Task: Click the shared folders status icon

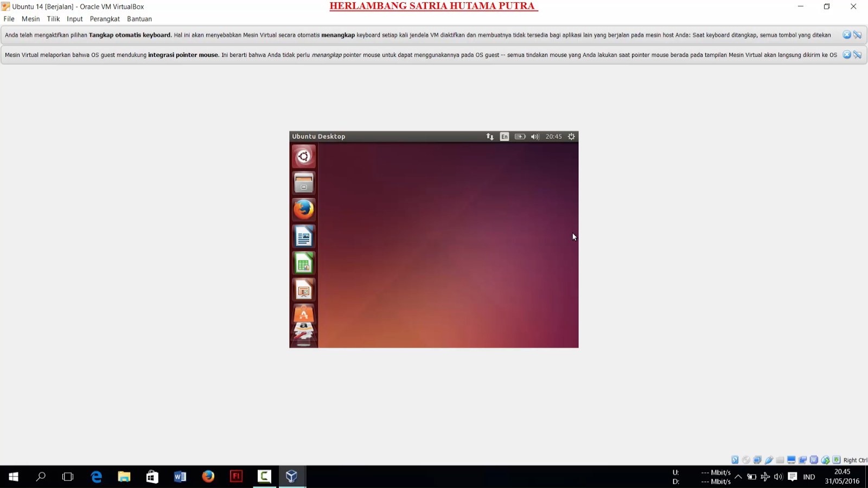Action: point(780,460)
